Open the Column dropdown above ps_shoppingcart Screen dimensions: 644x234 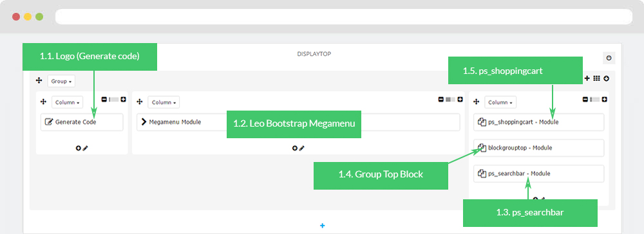point(500,102)
